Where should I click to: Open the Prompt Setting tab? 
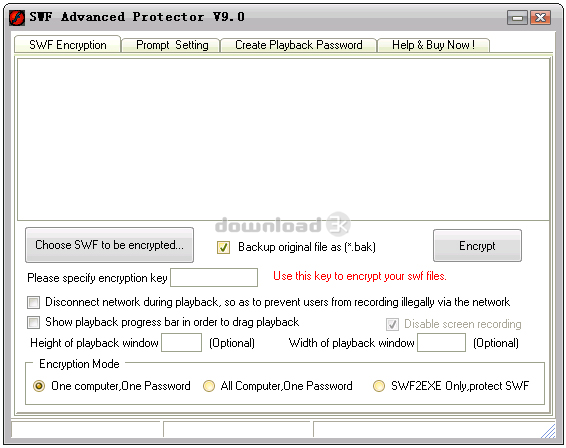point(171,45)
